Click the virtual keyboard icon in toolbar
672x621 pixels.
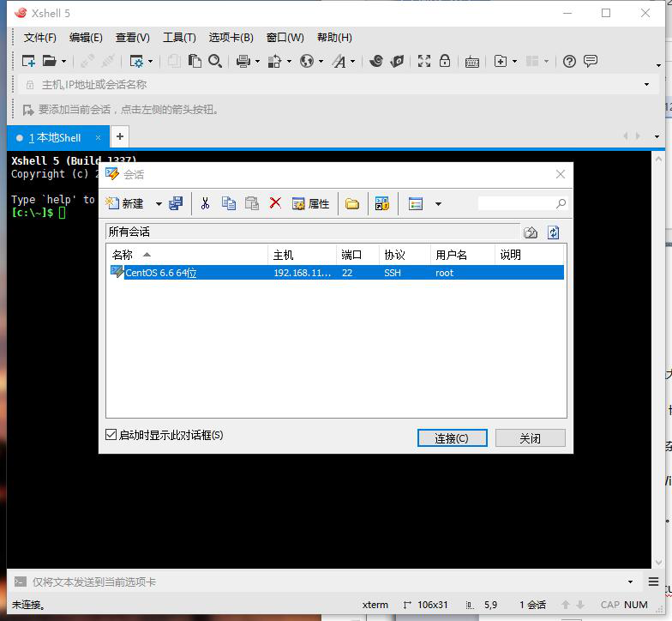coord(471,62)
